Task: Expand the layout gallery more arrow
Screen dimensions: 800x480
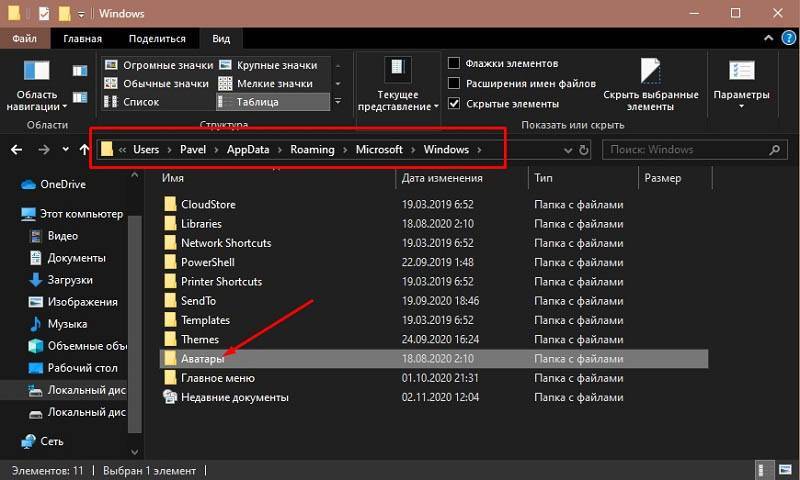Action: tap(338, 102)
